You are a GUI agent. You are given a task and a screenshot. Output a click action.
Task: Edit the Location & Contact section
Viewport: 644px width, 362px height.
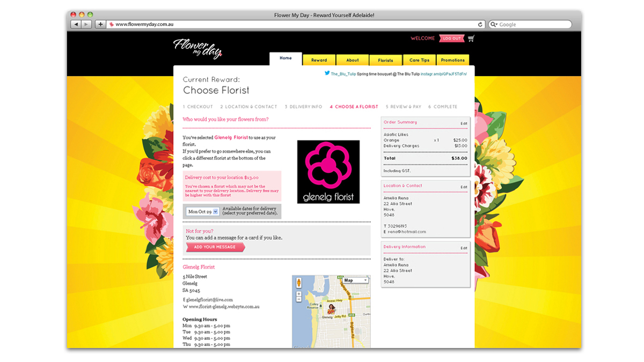coord(464,187)
